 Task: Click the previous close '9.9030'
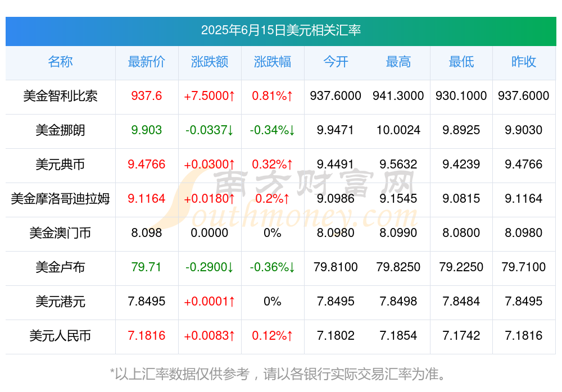(x=524, y=130)
